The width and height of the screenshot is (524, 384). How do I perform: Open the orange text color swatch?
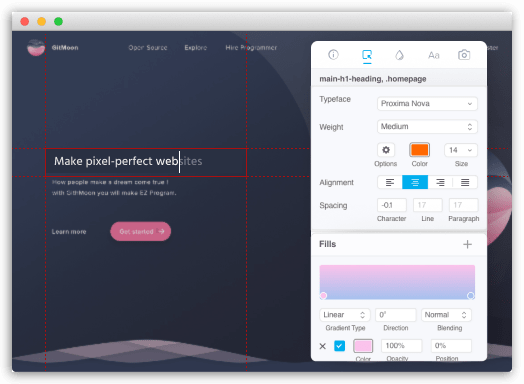(x=419, y=150)
